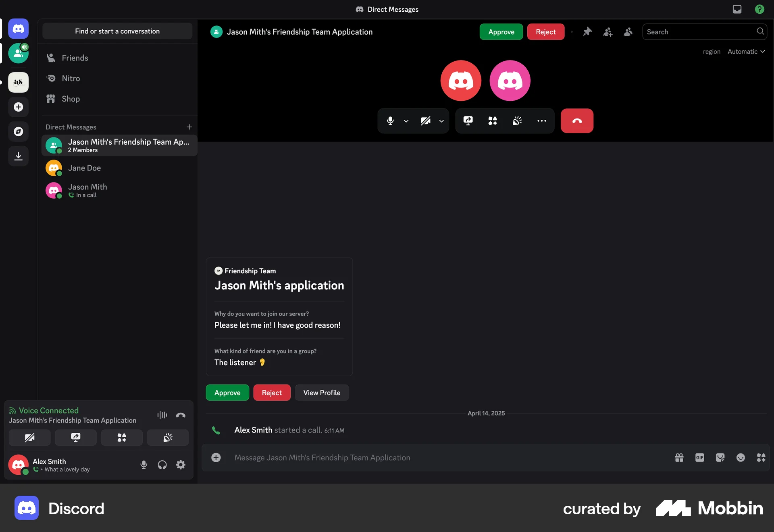
Task: Expand camera options chevron
Action: (441, 121)
